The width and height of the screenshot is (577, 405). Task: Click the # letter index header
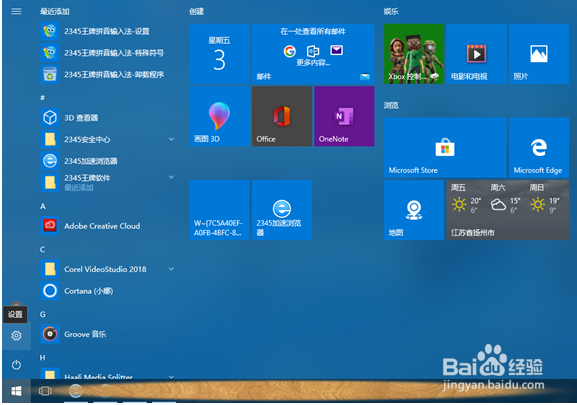click(x=42, y=97)
